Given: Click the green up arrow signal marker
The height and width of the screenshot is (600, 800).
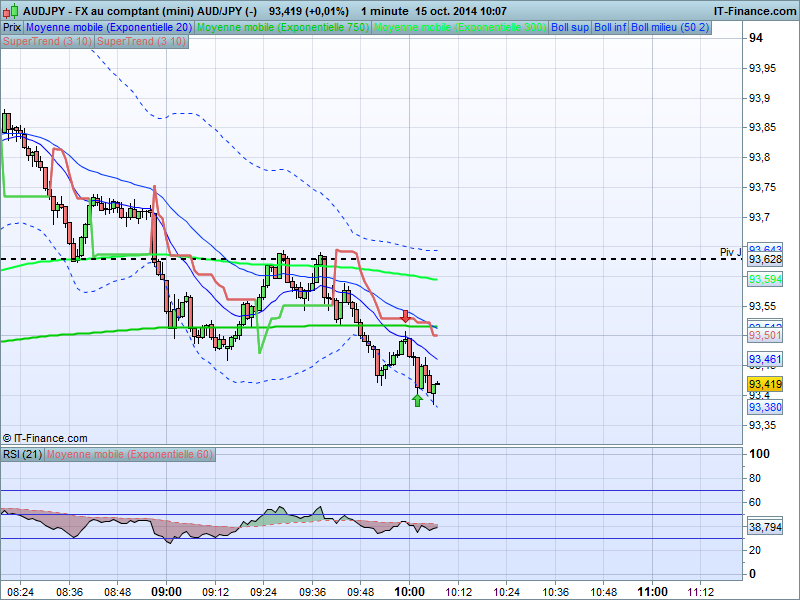Looking at the screenshot, I should [417, 401].
